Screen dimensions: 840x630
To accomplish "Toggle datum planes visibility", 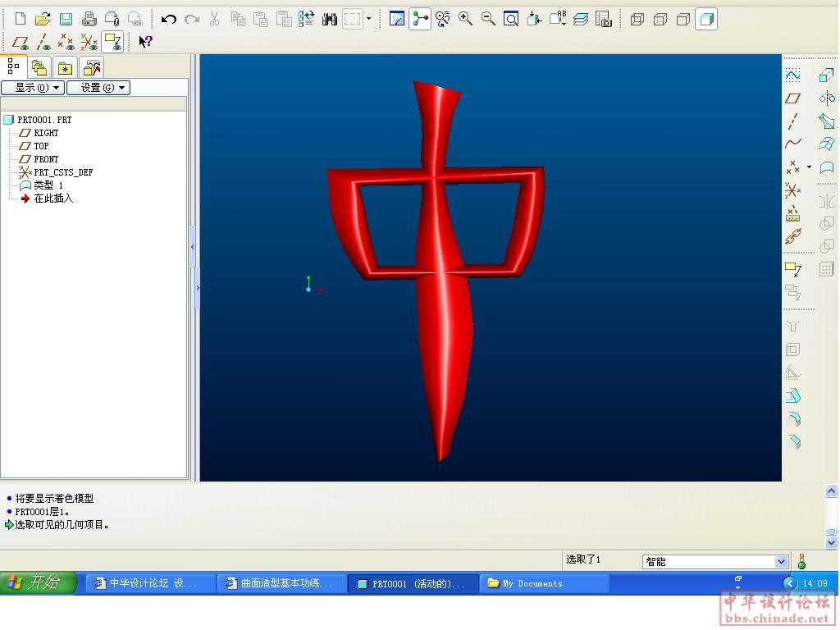I will pyautogui.click(x=21, y=42).
